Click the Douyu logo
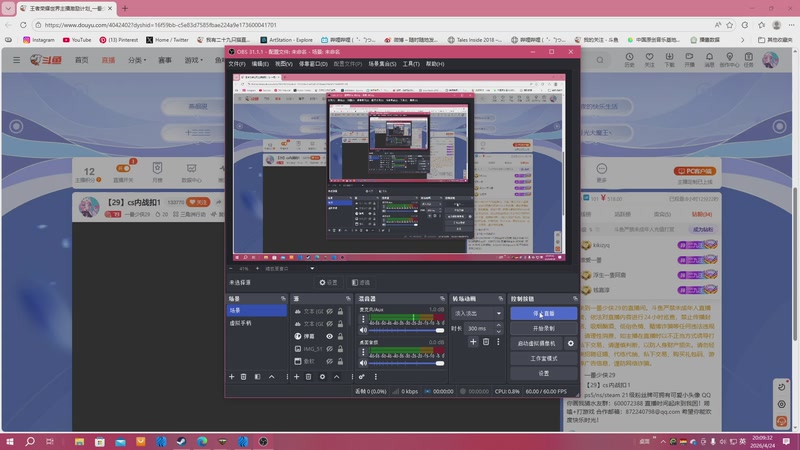800x450 pixels. click(46, 60)
